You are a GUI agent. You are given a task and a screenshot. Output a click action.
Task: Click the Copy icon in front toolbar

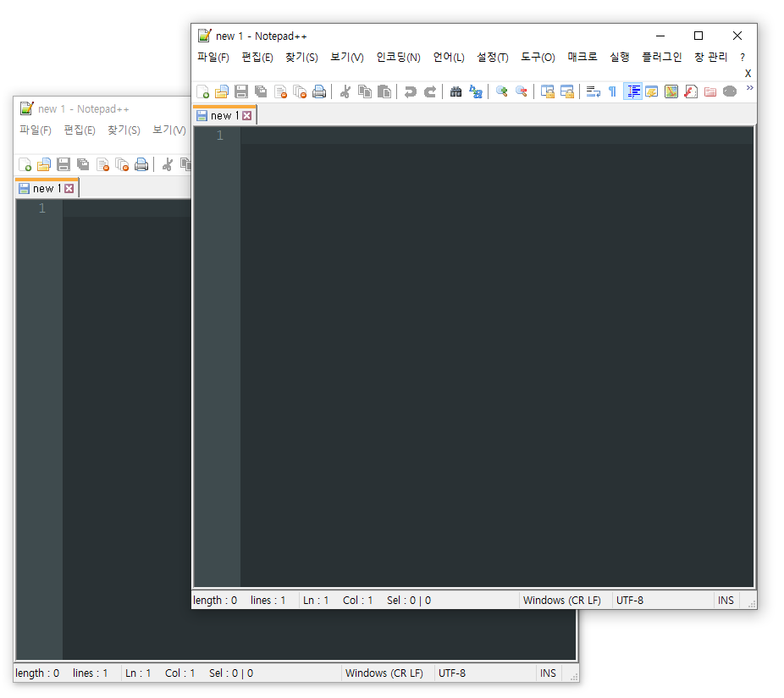[365, 91]
